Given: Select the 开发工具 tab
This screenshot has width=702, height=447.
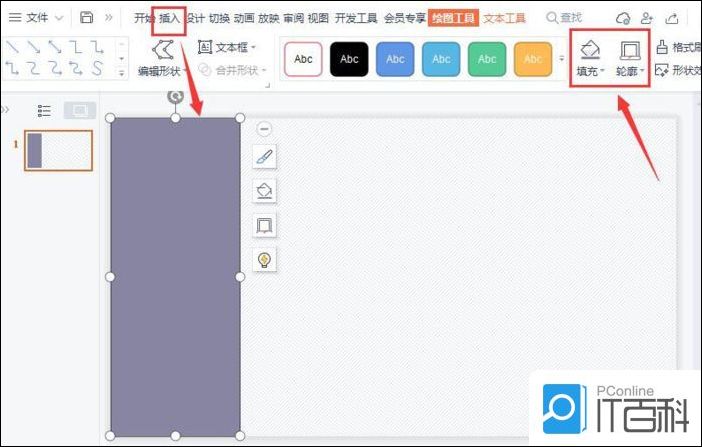Looking at the screenshot, I should click(356, 18).
